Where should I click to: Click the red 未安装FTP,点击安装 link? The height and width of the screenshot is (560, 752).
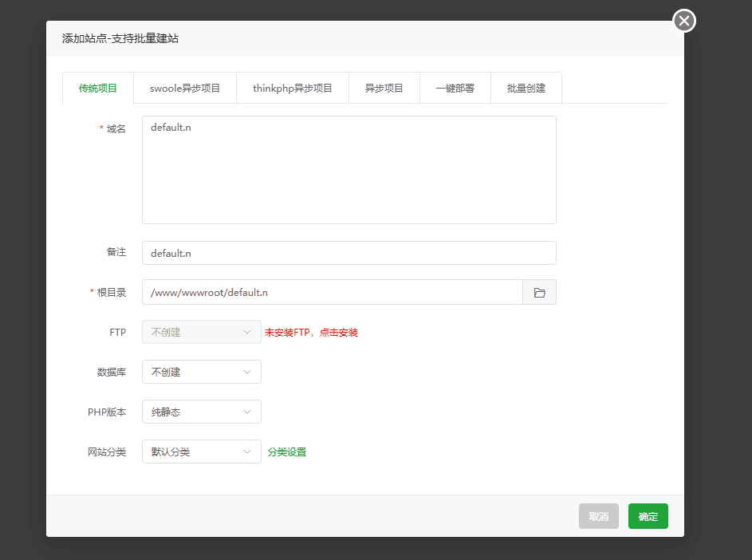311,333
